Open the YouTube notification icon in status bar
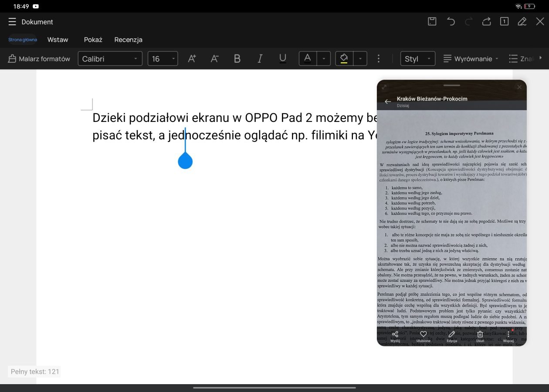 point(35,6)
